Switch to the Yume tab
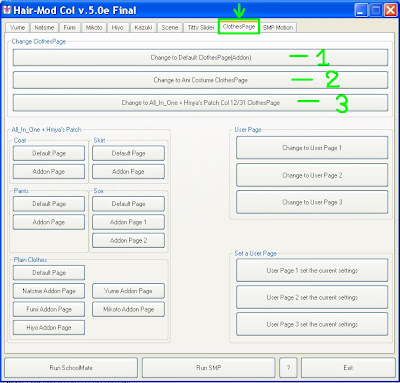400x383 pixels. [17, 28]
